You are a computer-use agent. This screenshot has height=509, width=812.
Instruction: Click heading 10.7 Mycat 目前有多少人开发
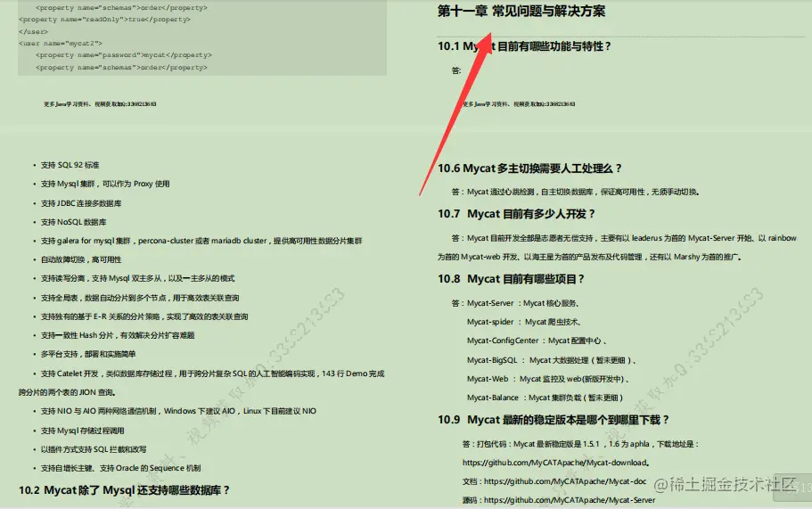click(516, 214)
